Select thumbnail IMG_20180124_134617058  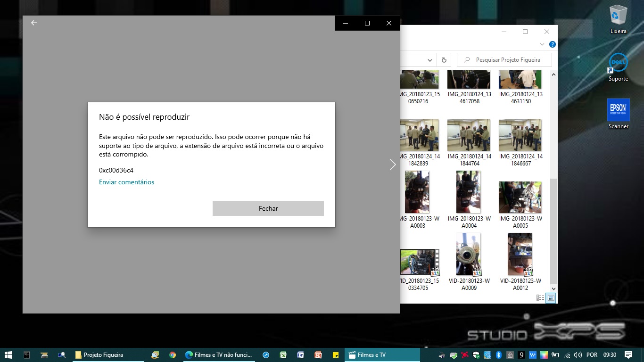(x=469, y=87)
